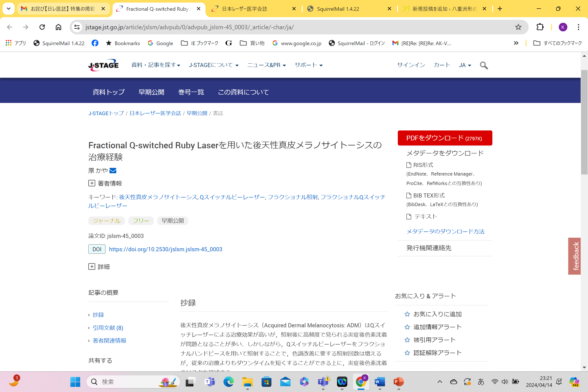The image size is (588, 392).
Task: Click the J-STAGE logo
Action: click(104, 65)
